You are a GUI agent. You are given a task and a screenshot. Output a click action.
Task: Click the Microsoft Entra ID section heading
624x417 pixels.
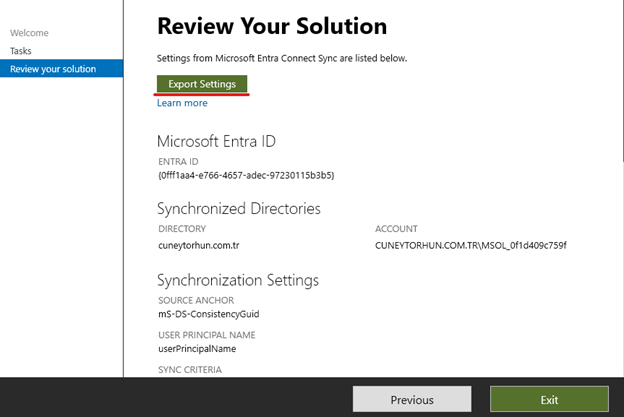tap(216, 141)
